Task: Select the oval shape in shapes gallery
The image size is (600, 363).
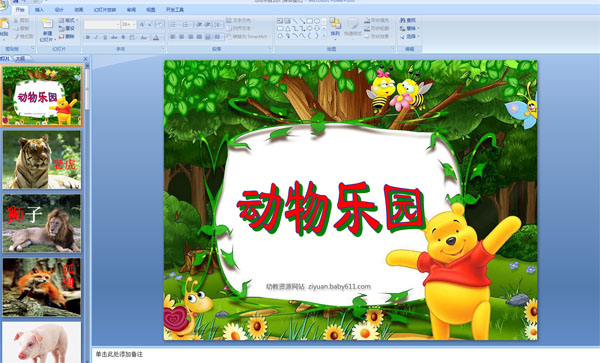Action: [317, 21]
